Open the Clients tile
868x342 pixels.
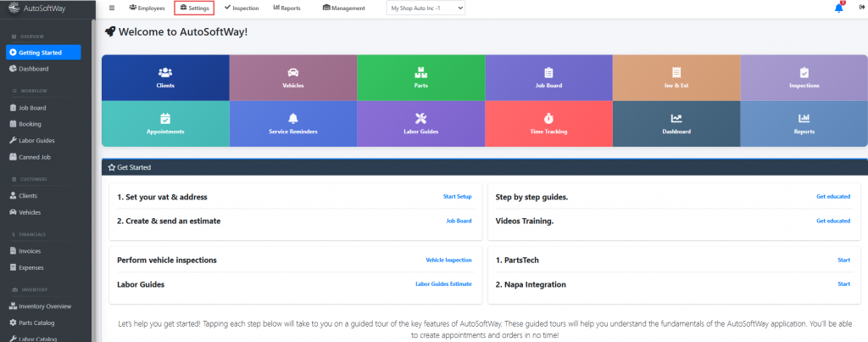[x=165, y=78]
